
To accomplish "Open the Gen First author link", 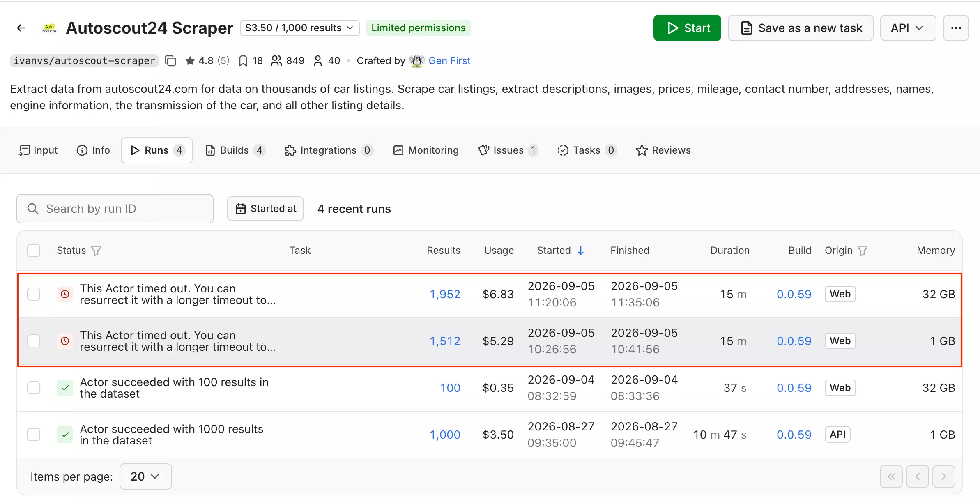I will coord(449,61).
